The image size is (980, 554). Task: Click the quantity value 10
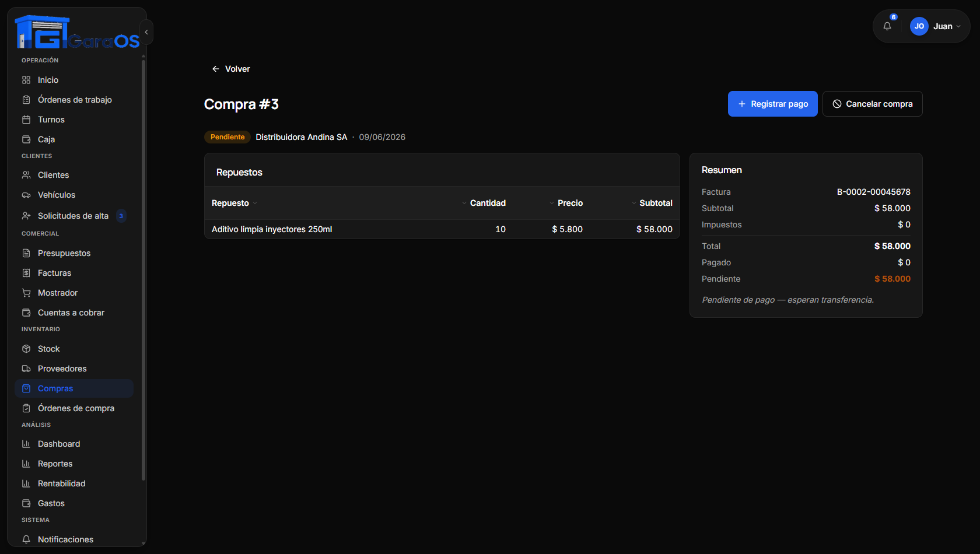(x=501, y=229)
